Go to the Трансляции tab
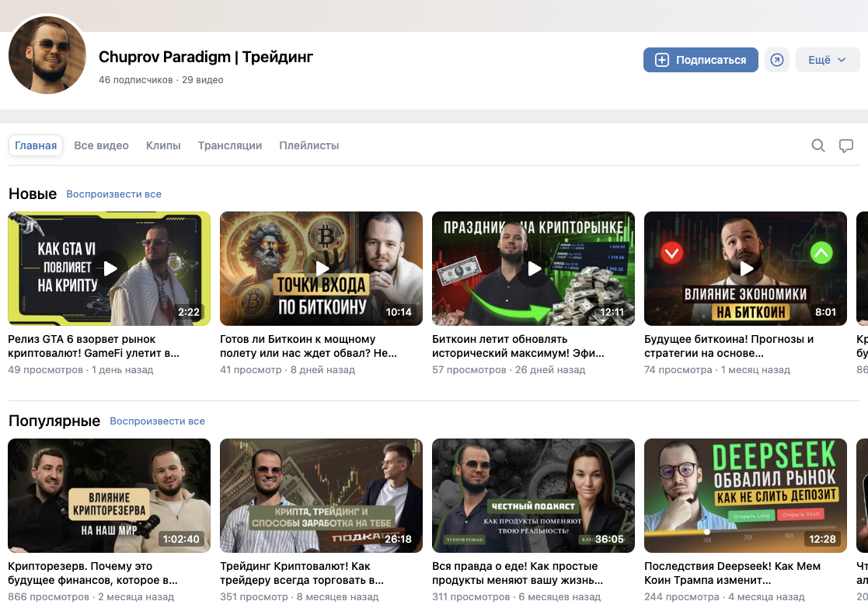 tap(229, 145)
